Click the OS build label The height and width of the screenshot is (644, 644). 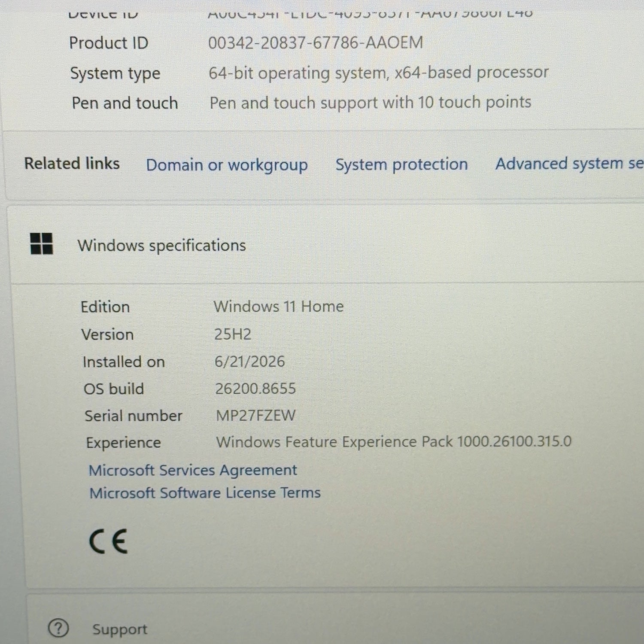[x=114, y=389]
